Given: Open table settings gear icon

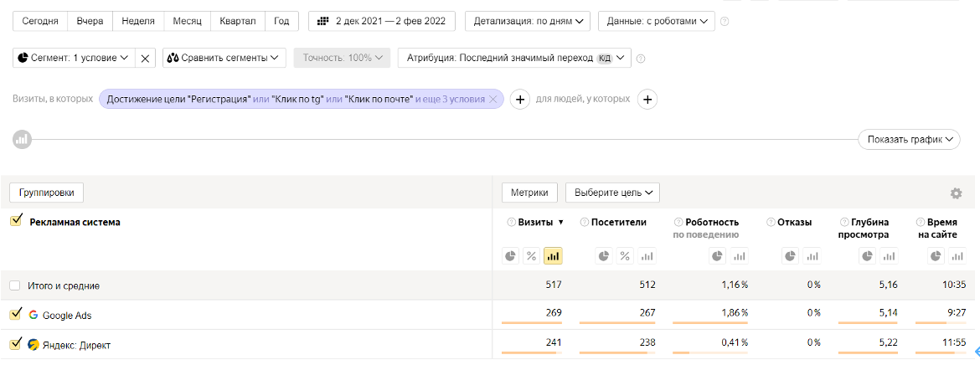Looking at the screenshot, I should coord(956,193).
